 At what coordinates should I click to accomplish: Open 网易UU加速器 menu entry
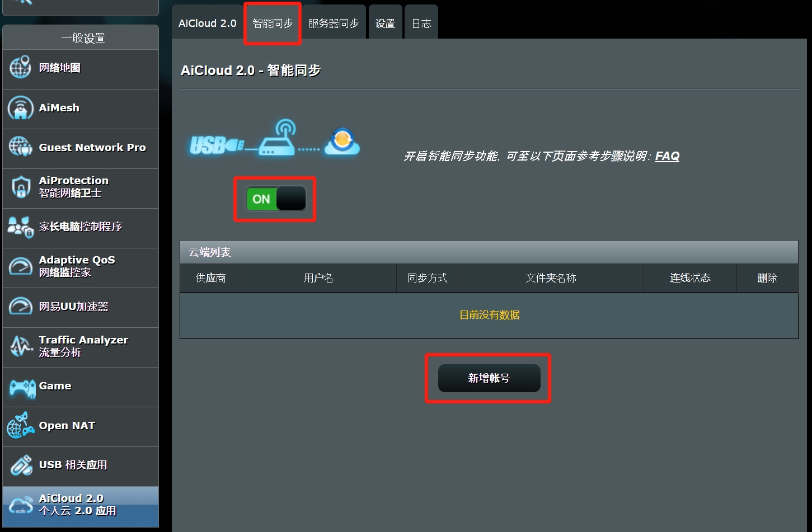tap(81, 307)
